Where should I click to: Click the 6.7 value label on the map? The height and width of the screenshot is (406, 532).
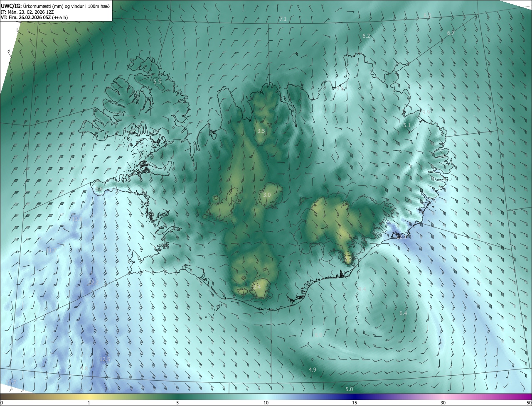[451, 33]
